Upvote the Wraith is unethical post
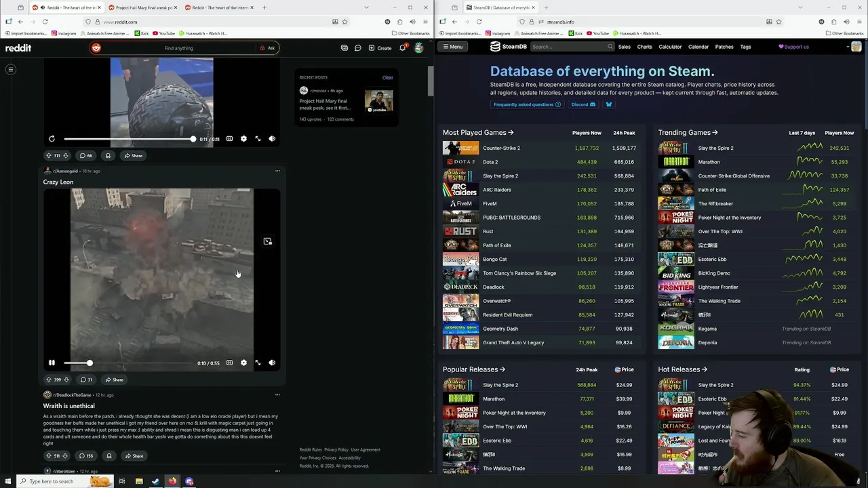 (x=48, y=456)
